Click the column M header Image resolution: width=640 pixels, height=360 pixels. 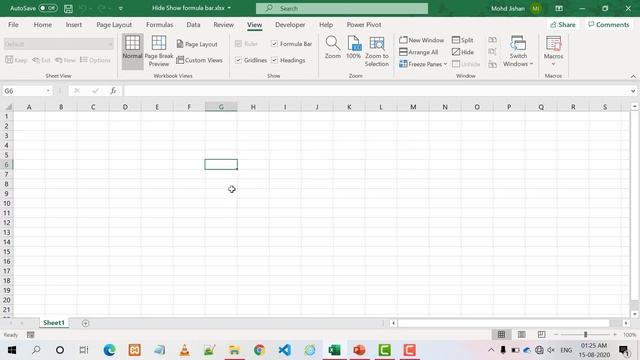pyautogui.click(x=413, y=107)
